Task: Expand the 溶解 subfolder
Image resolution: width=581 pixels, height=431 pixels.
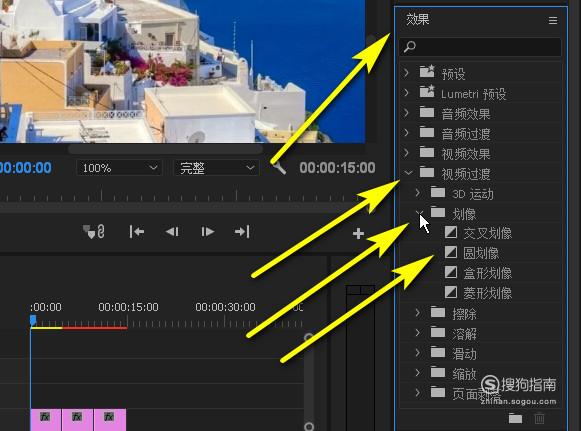Action: pyautogui.click(x=418, y=332)
